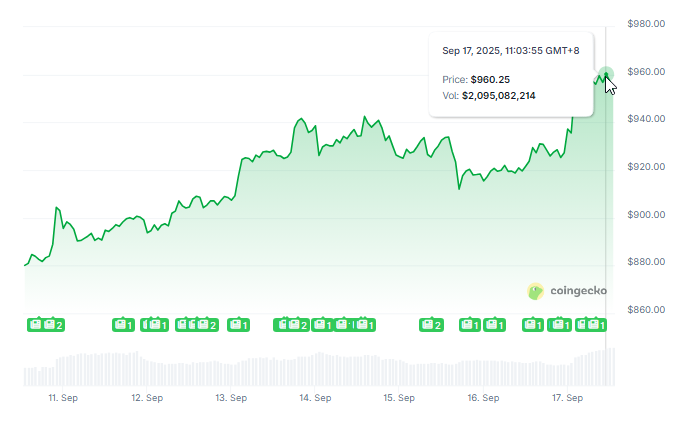This screenshot has height=421, width=688.
Task: Click the volume bars above the 15. Sep label
Action: point(399,370)
